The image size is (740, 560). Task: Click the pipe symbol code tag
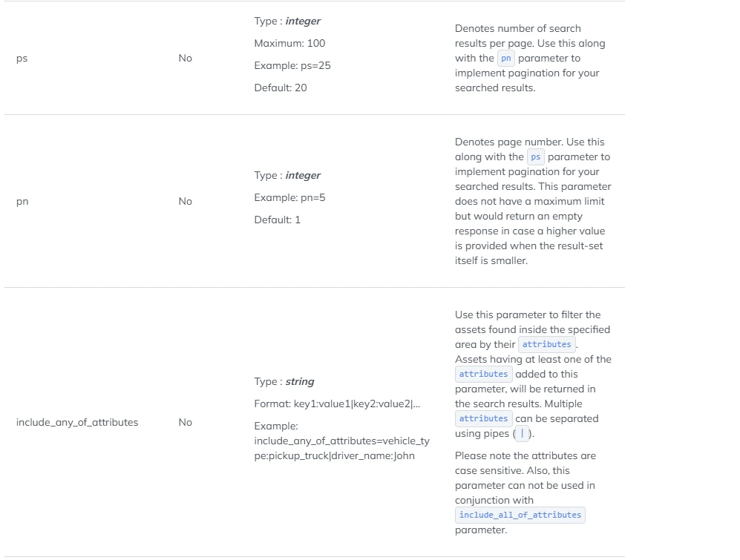coord(522,434)
